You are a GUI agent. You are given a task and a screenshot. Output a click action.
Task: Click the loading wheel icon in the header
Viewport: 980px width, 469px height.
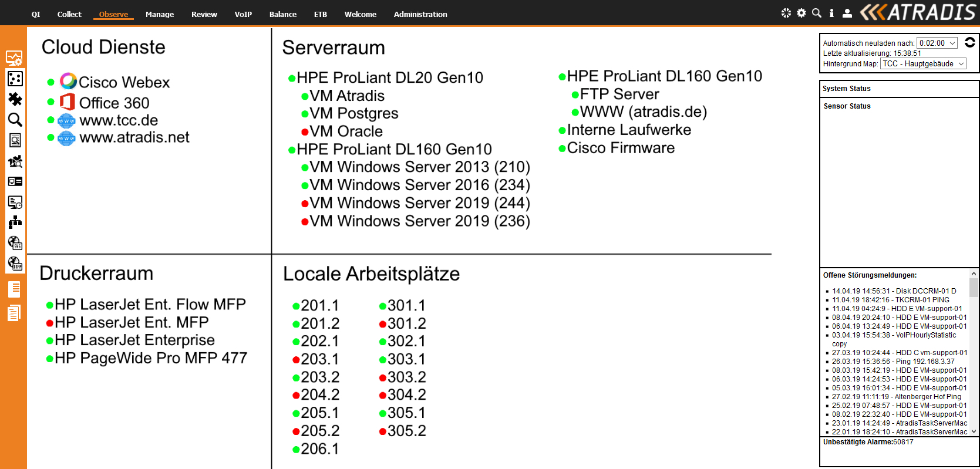[786, 13]
